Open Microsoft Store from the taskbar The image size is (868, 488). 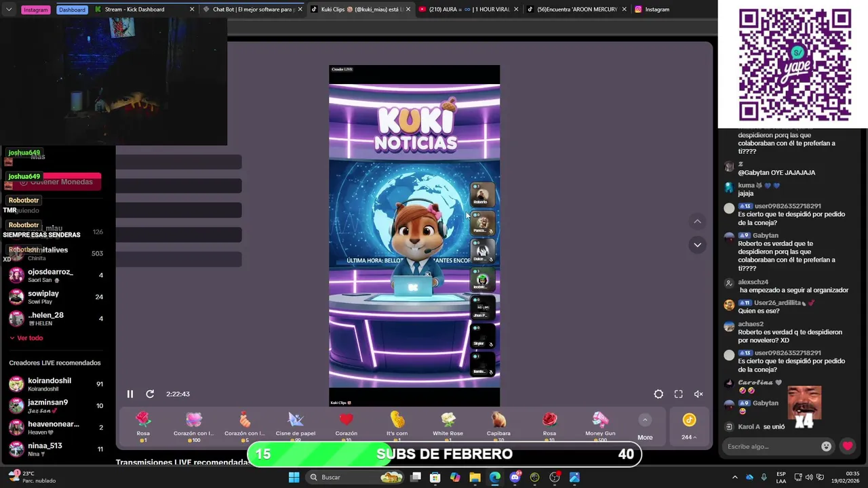pyautogui.click(x=435, y=477)
